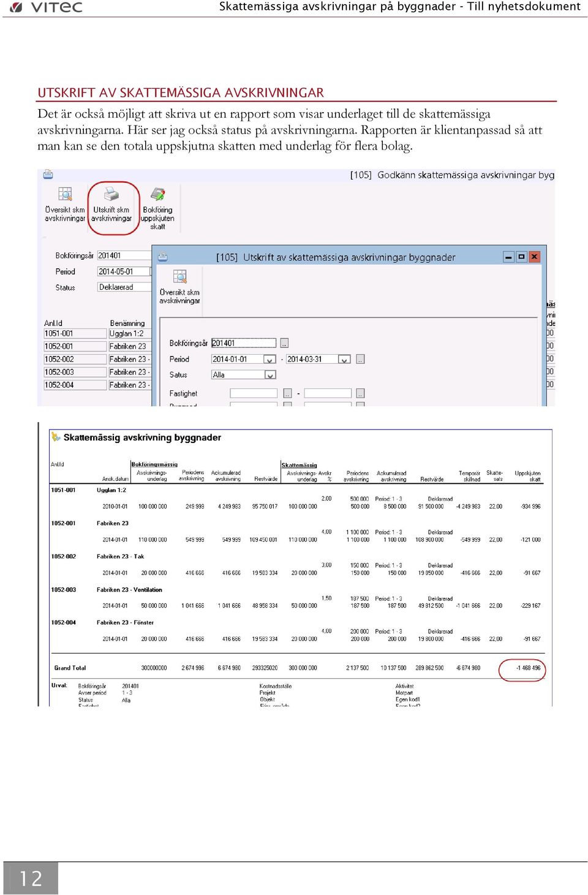
Task: Click the Vitec logo in page header
Action: pyautogui.click(x=47, y=7)
